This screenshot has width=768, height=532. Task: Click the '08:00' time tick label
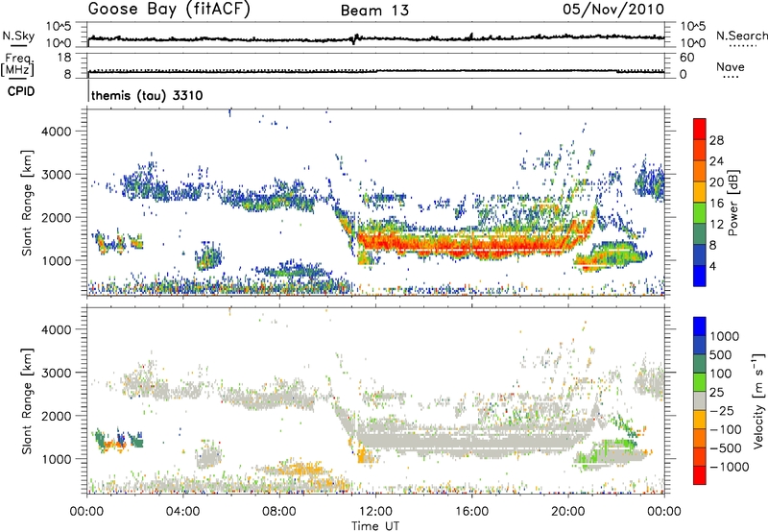(279, 512)
